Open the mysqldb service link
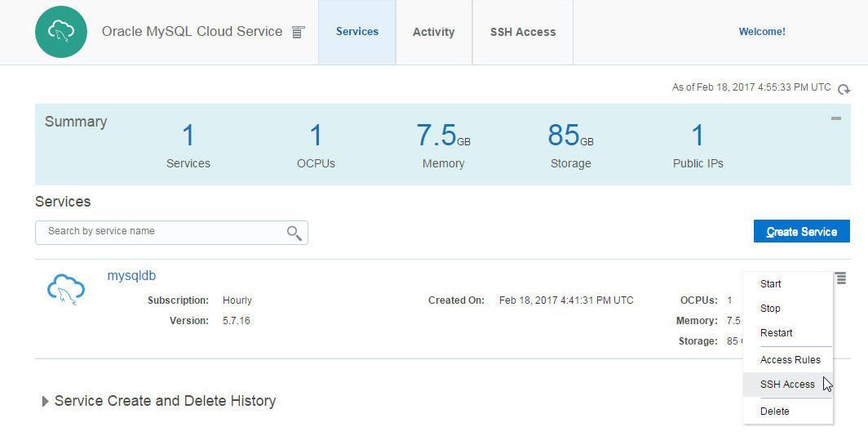The image size is (868, 436). coord(131,276)
